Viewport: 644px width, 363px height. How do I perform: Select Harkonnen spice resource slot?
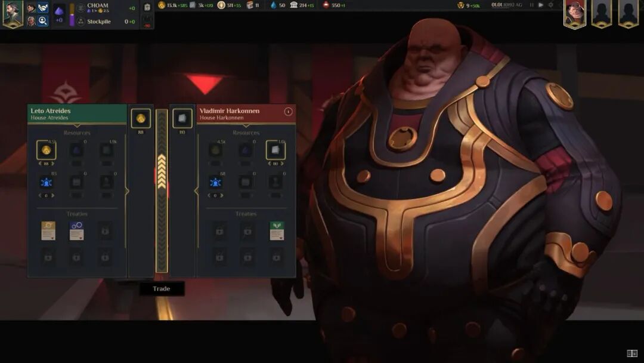point(245,150)
